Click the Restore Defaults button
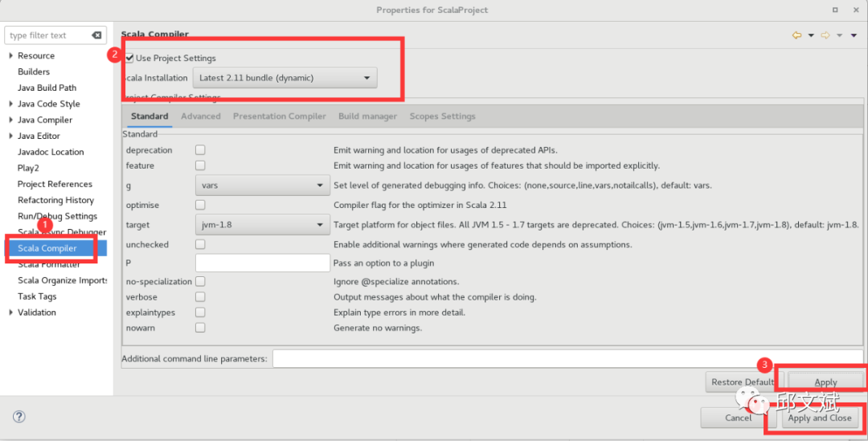Screen dimensions: 868x441 [743, 382]
